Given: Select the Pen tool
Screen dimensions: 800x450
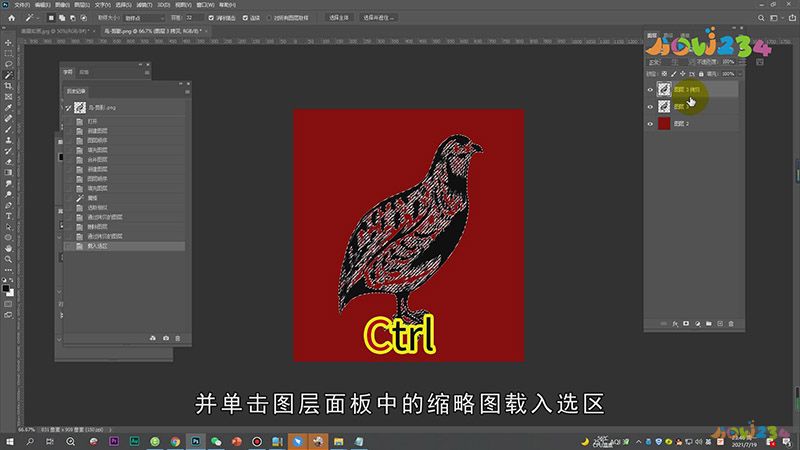Looking at the screenshot, I should (8, 205).
